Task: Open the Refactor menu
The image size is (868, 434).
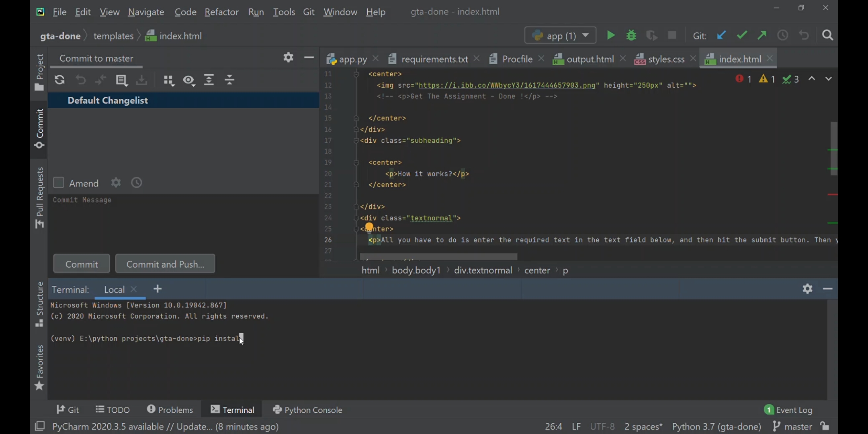Action: pos(221,12)
